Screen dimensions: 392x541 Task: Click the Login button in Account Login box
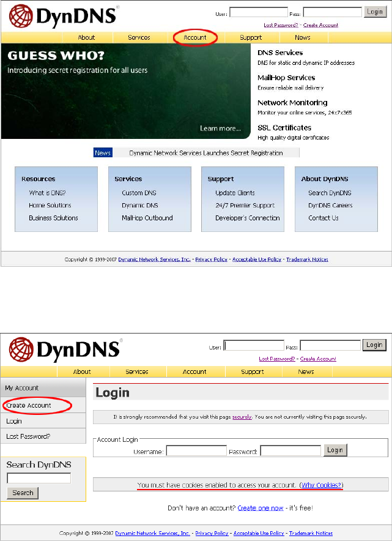click(335, 450)
